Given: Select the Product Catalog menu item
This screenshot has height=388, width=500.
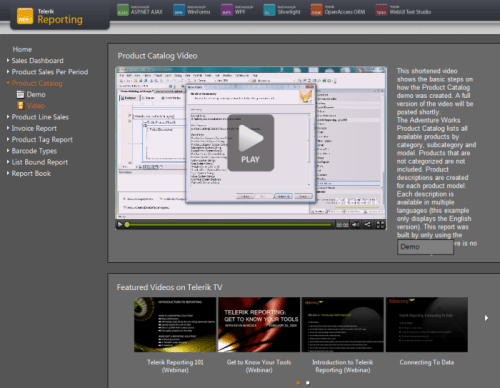Looking at the screenshot, I should (x=37, y=83).
